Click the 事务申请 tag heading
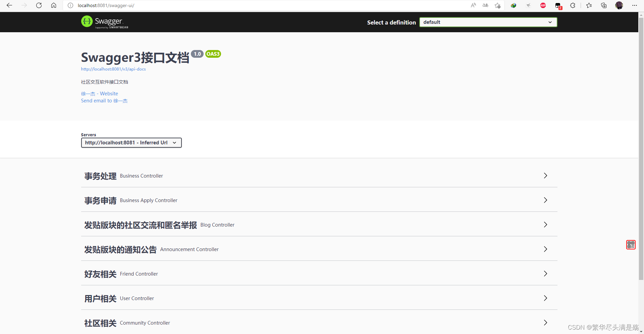The height and width of the screenshot is (334, 644). (x=100, y=200)
